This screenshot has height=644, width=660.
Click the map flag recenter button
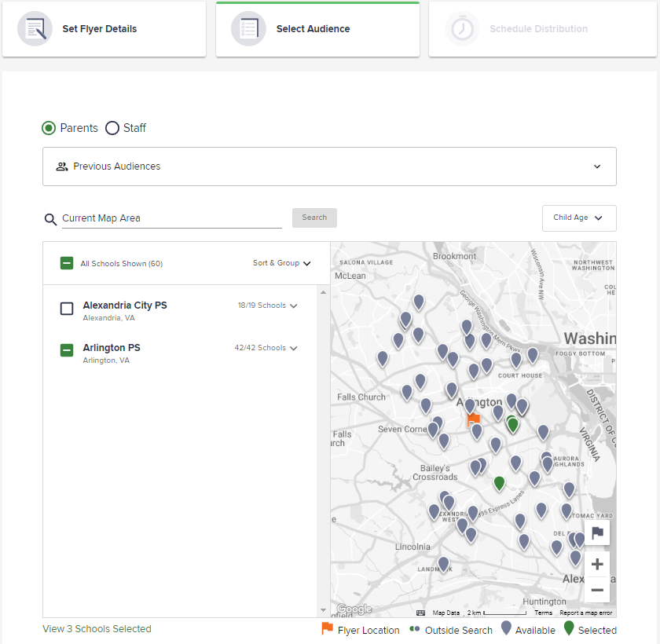click(x=597, y=532)
